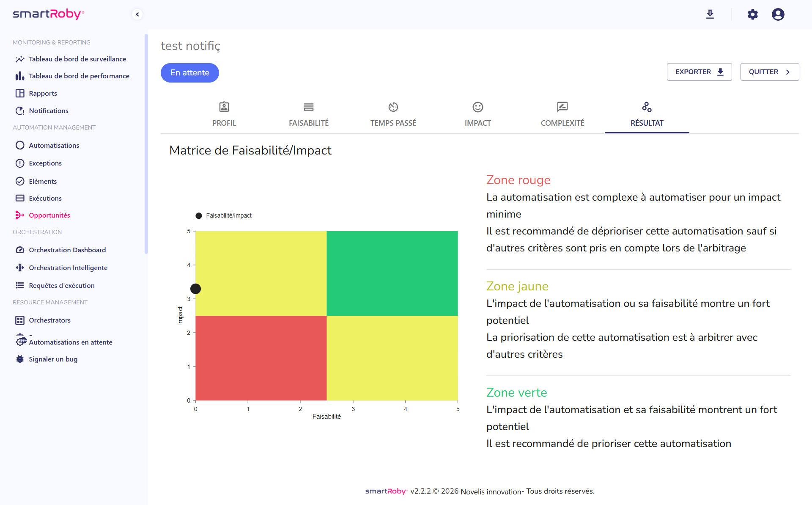Viewport: 812px width, 505px height.
Task: Open the Tableau de bord de surveillance
Action: 77,59
